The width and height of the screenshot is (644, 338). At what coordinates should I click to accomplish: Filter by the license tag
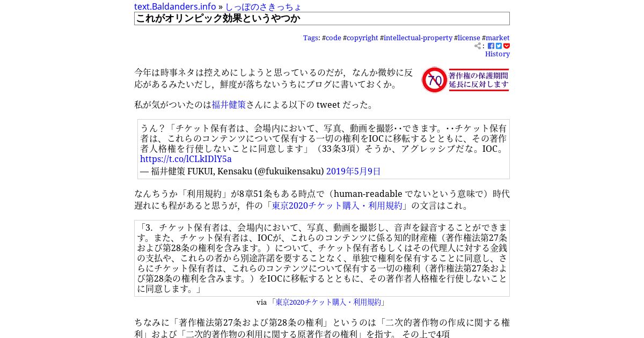tap(469, 38)
